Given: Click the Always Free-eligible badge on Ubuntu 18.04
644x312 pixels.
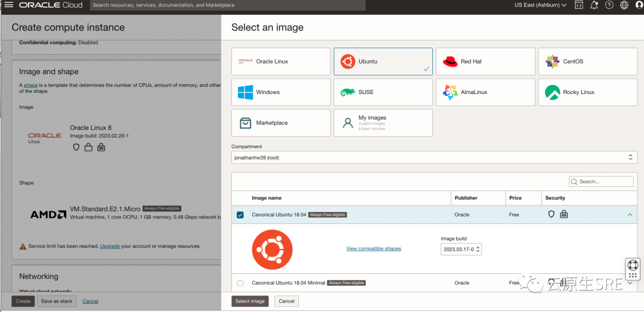Looking at the screenshot, I should click(328, 214).
